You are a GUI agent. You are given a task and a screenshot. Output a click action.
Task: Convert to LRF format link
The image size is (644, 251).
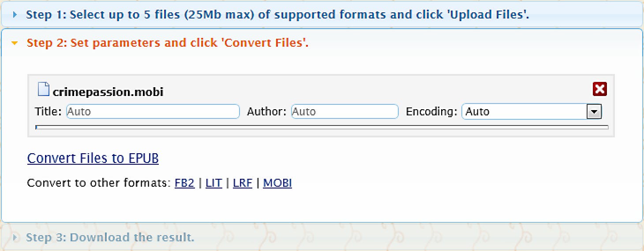(x=242, y=183)
